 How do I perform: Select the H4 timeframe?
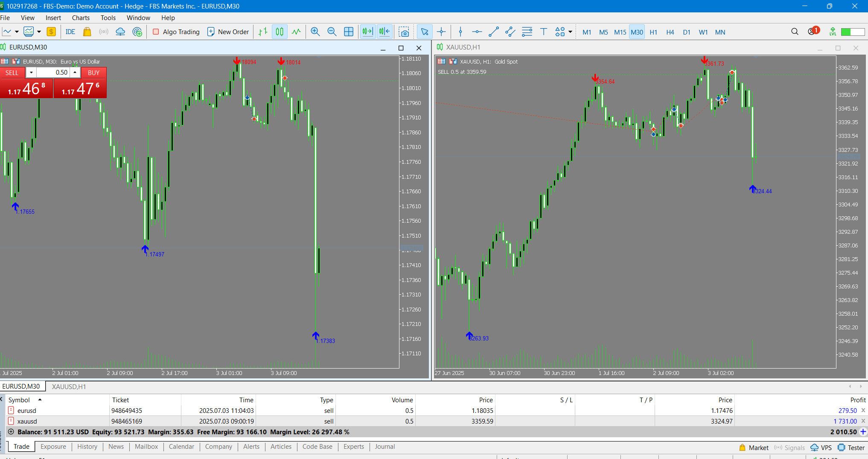pyautogui.click(x=670, y=32)
